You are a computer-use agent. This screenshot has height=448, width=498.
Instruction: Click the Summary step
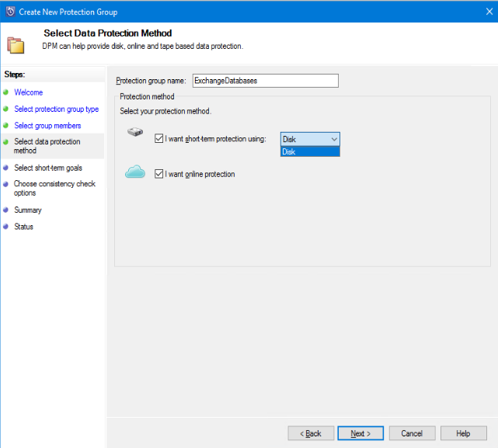point(28,210)
